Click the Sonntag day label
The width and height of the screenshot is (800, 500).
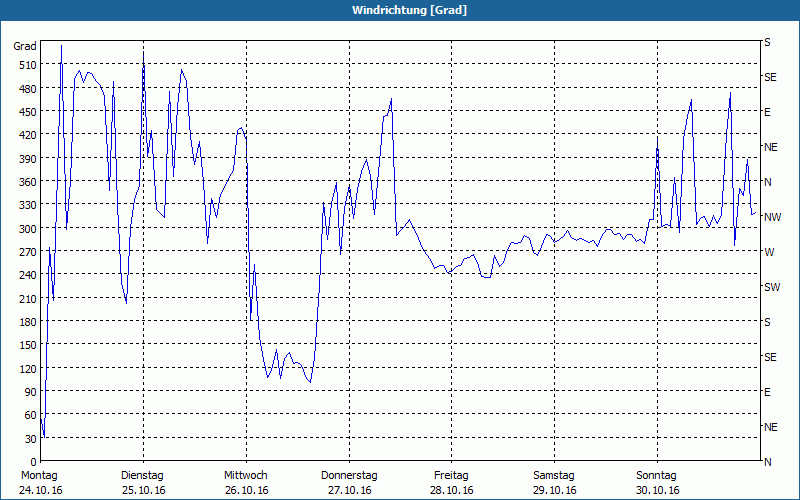[657, 476]
